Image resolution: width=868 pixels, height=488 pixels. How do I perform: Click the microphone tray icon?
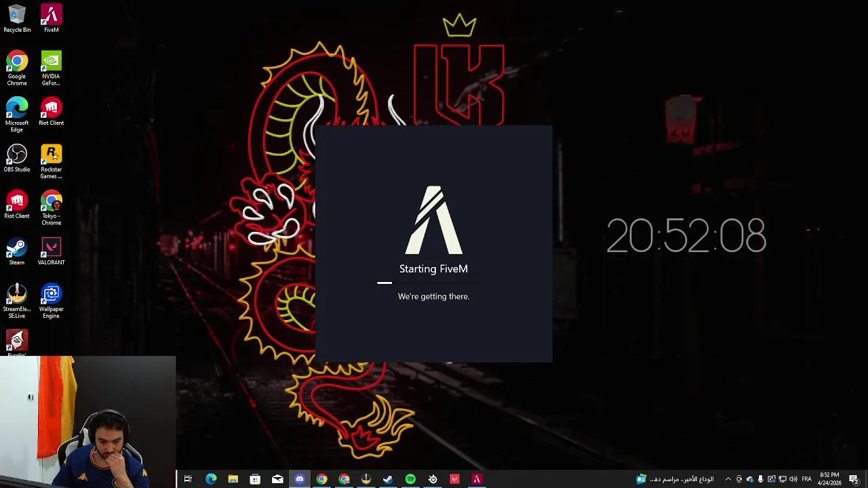click(x=760, y=479)
